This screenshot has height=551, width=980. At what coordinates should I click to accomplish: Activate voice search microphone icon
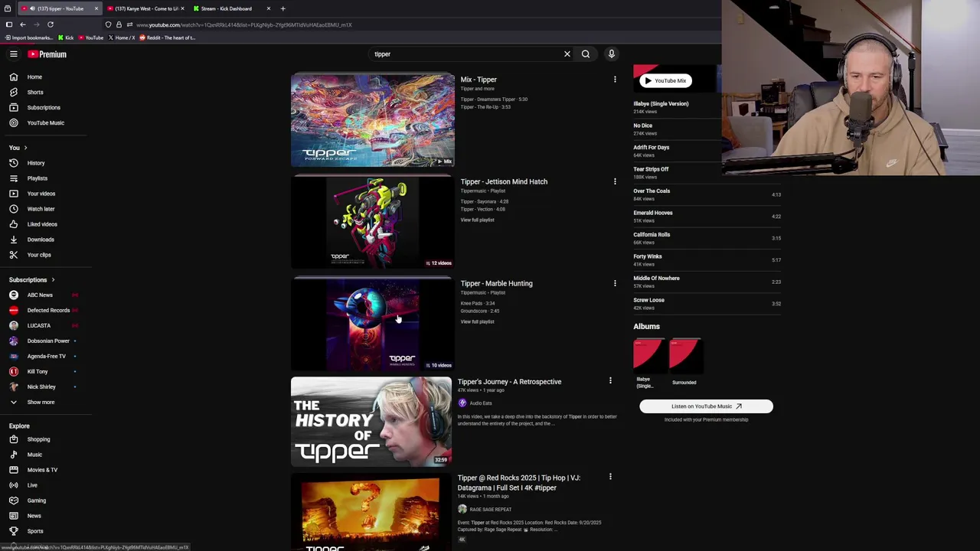(611, 54)
